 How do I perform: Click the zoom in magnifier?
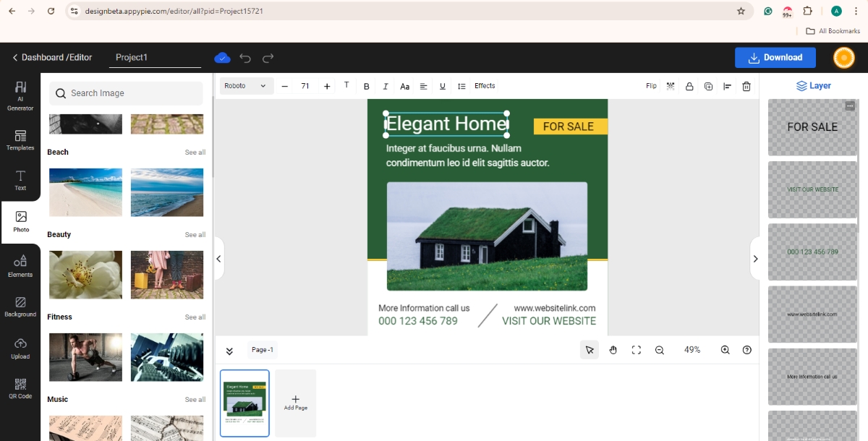click(725, 350)
